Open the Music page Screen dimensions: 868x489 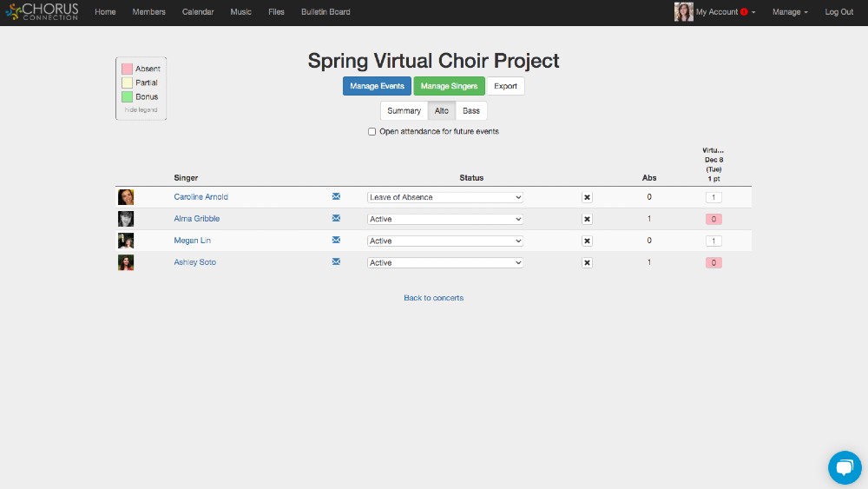(x=240, y=11)
